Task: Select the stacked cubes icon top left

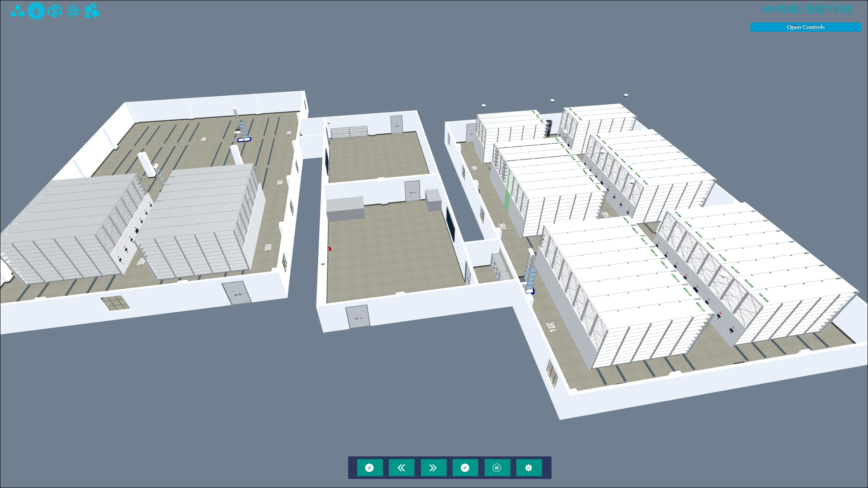Action: pyautogui.click(x=92, y=11)
